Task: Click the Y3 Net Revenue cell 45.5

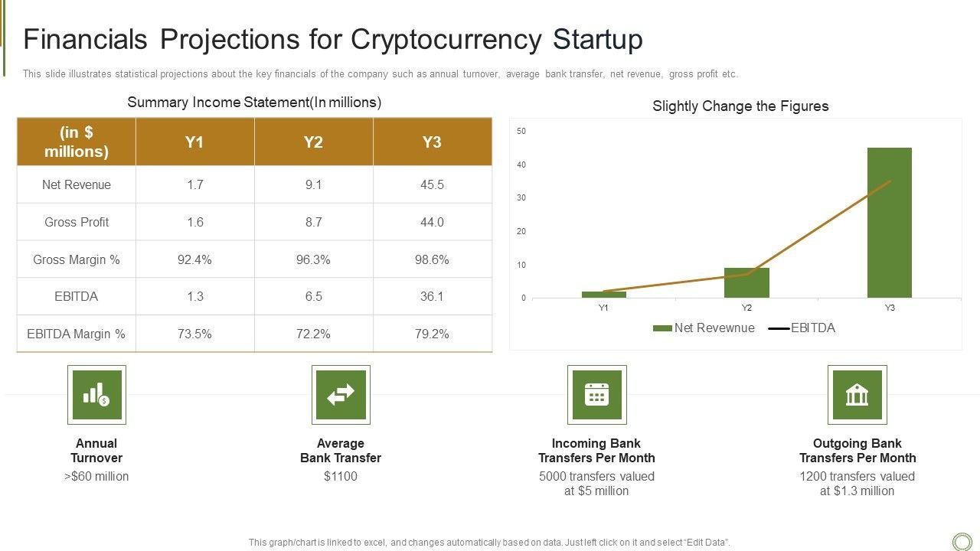Action: coord(432,184)
